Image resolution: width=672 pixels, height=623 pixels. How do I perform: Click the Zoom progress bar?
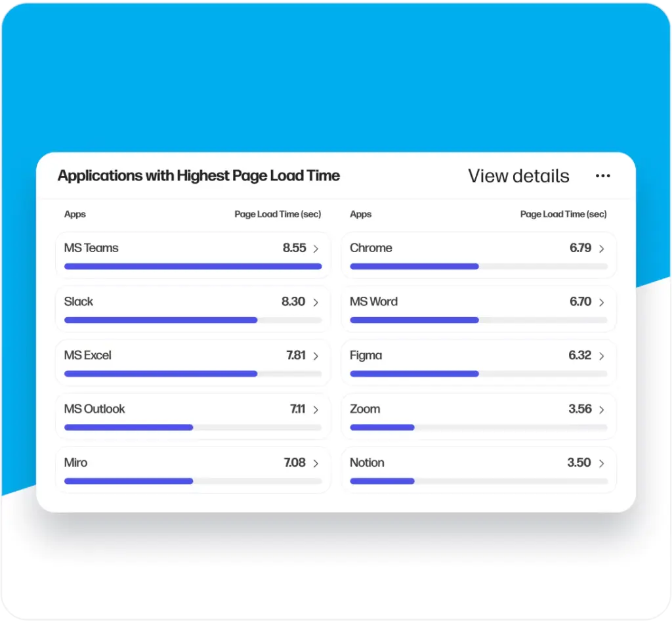[x=478, y=427]
